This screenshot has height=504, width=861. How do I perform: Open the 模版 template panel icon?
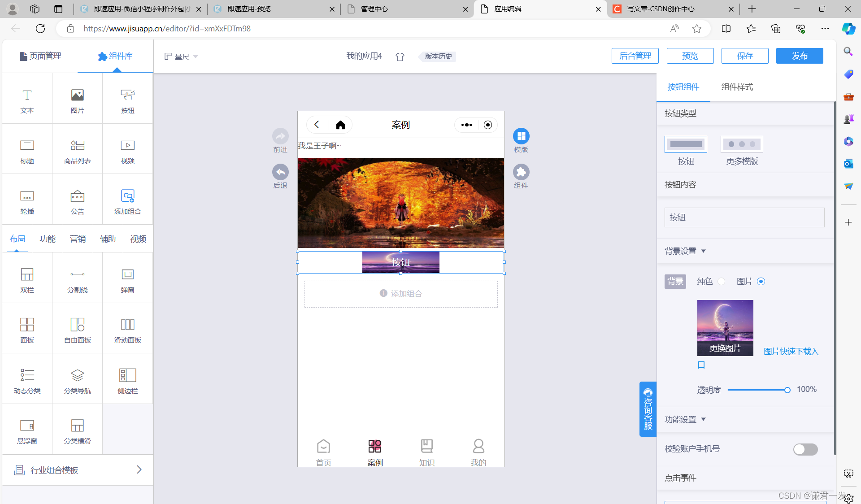521,136
